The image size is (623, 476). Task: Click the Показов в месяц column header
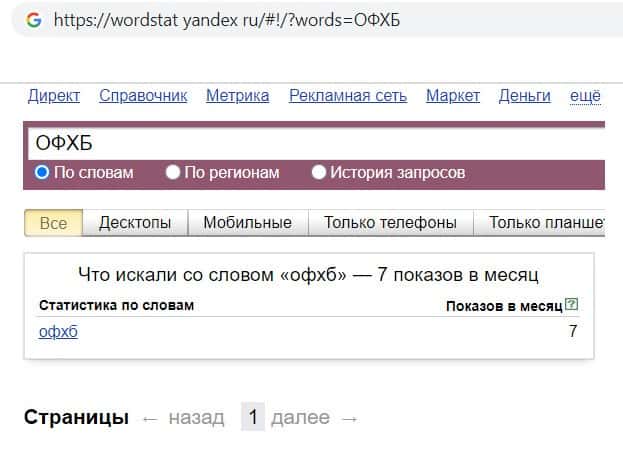click(504, 306)
